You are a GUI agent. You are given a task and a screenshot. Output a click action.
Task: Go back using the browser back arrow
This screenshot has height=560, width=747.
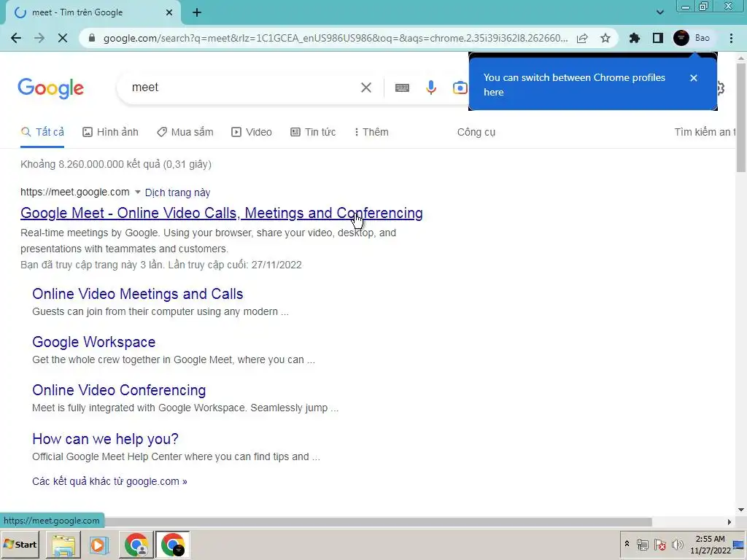pos(16,38)
